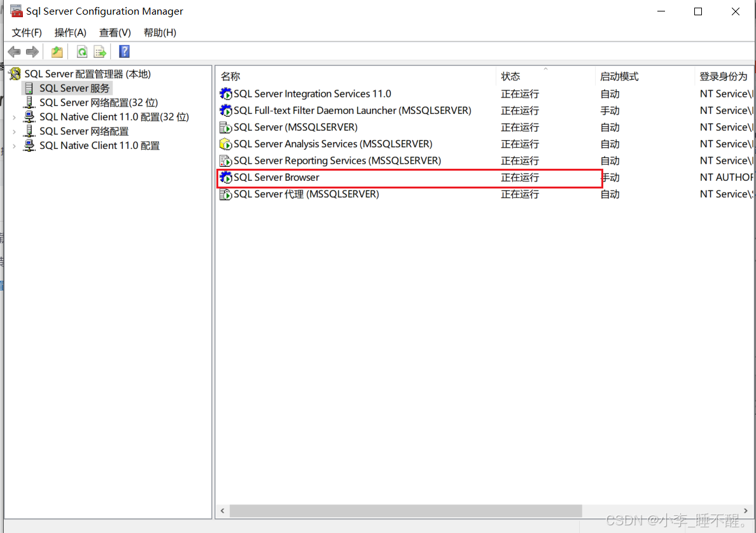The width and height of the screenshot is (756, 533).
Task: Click the Back arrow toolbar icon
Action: [15, 52]
